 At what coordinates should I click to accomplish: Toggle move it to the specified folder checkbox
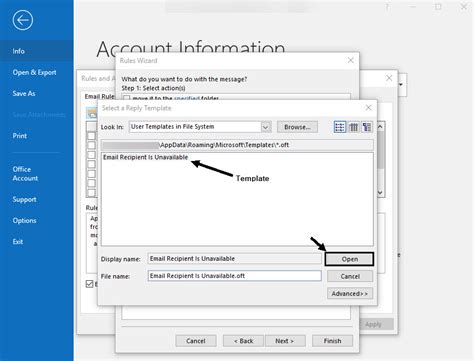pos(126,98)
